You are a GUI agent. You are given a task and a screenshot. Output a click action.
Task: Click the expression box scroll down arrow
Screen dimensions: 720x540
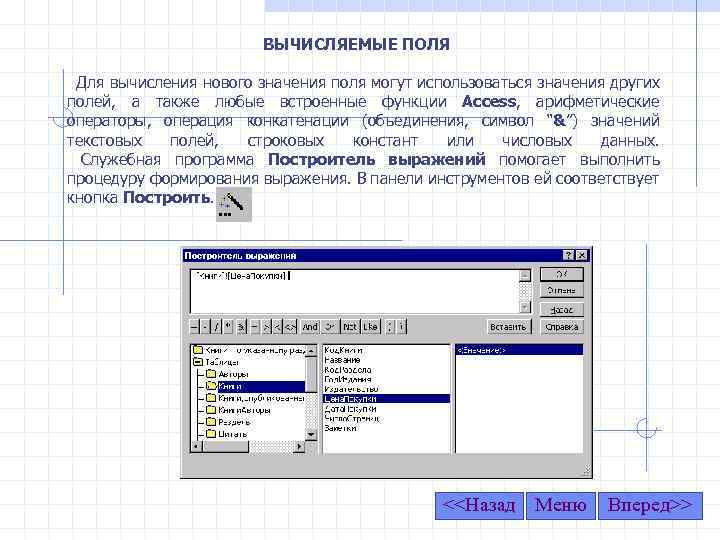pos(524,307)
